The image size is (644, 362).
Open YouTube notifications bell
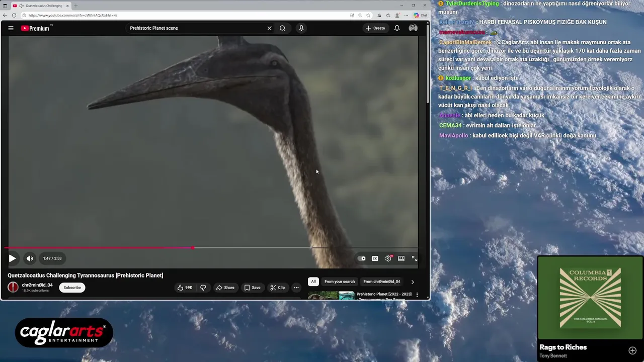click(397, 28)
